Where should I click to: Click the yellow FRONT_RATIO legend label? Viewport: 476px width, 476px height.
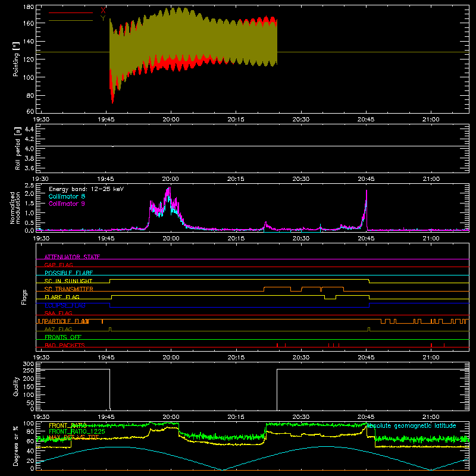(x=68, y=425)
